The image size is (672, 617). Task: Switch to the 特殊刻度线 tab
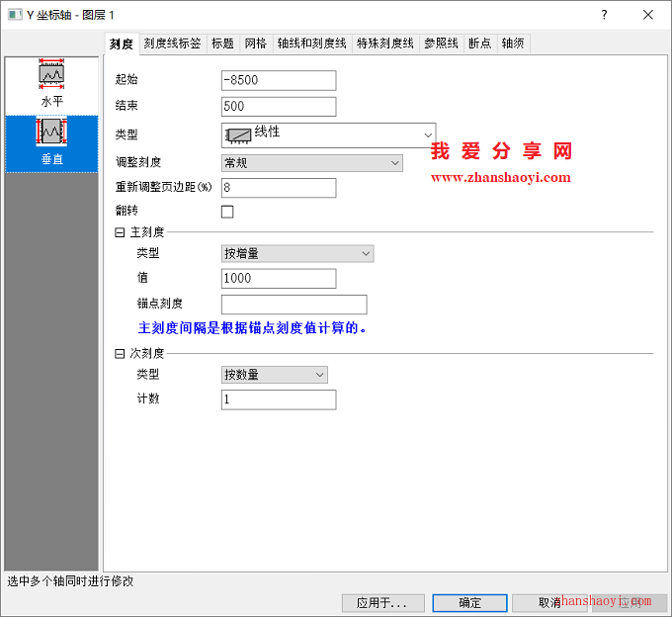tap(385, 44)
